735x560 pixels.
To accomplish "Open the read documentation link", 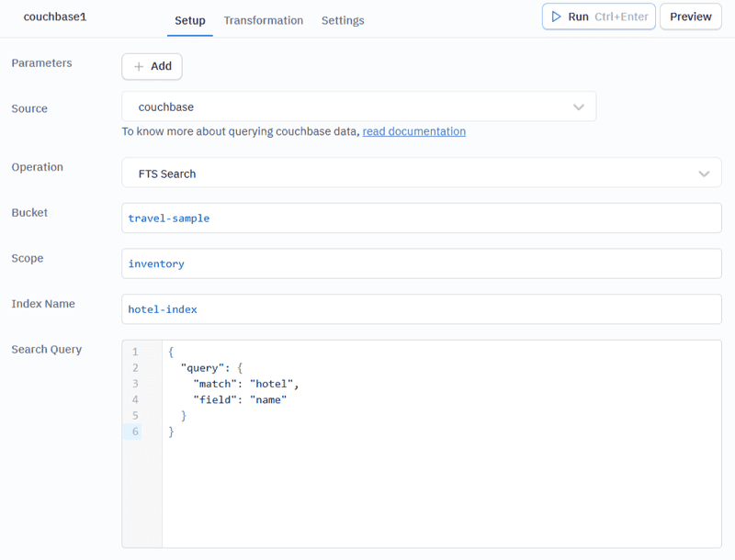I will click(413, 131).
